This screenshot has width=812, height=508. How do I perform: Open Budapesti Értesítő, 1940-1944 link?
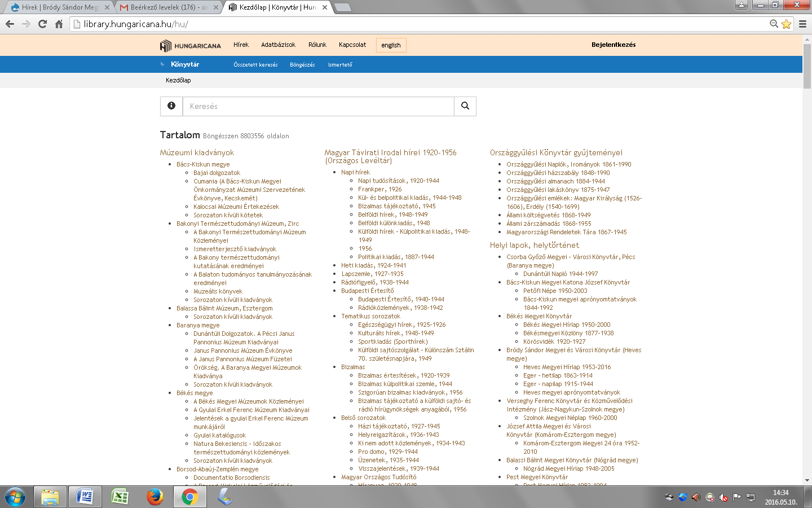401,299
